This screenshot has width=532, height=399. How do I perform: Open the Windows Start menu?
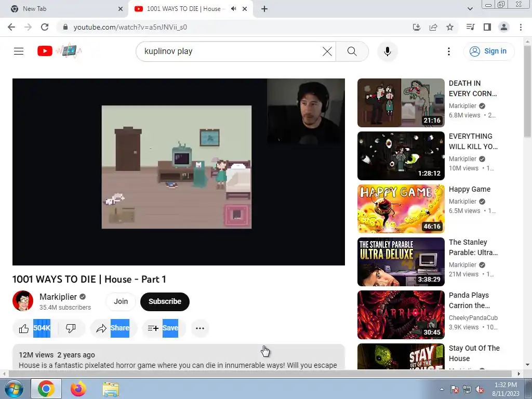point(14,389)
